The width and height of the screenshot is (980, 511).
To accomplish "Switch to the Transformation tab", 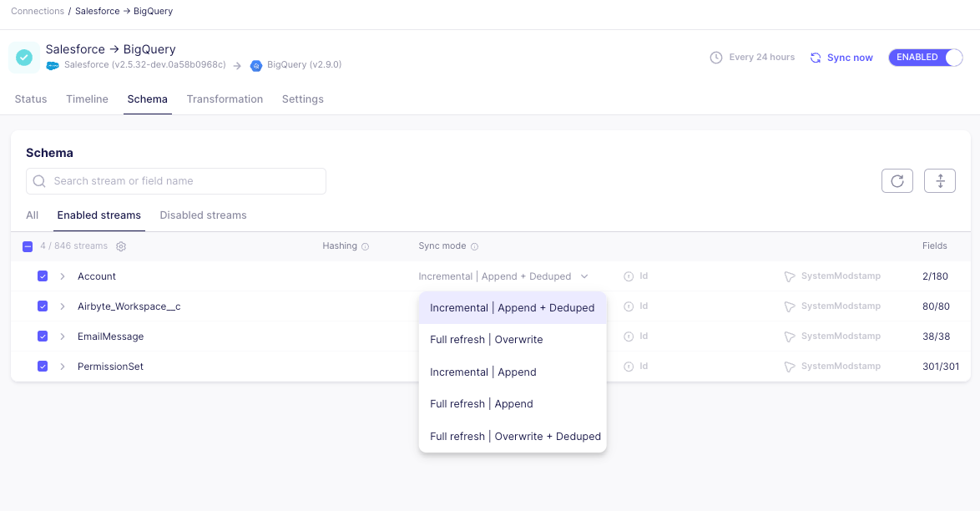I will [225, 99].
